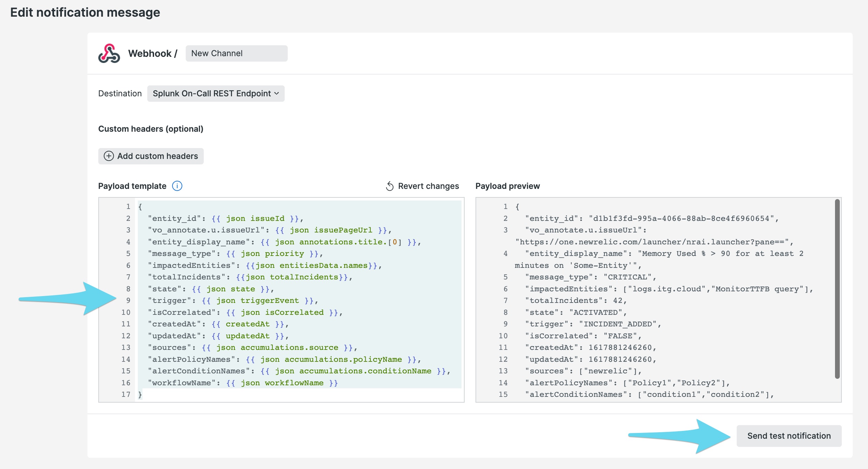Click the Revert changes circular arrow icon

(x=390, y=186)
